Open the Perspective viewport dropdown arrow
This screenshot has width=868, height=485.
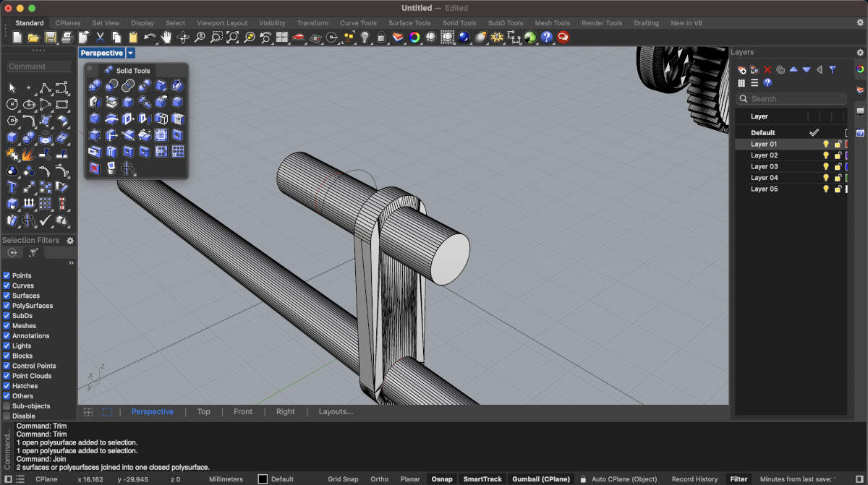pyautogui.click(x=130, y=53)
